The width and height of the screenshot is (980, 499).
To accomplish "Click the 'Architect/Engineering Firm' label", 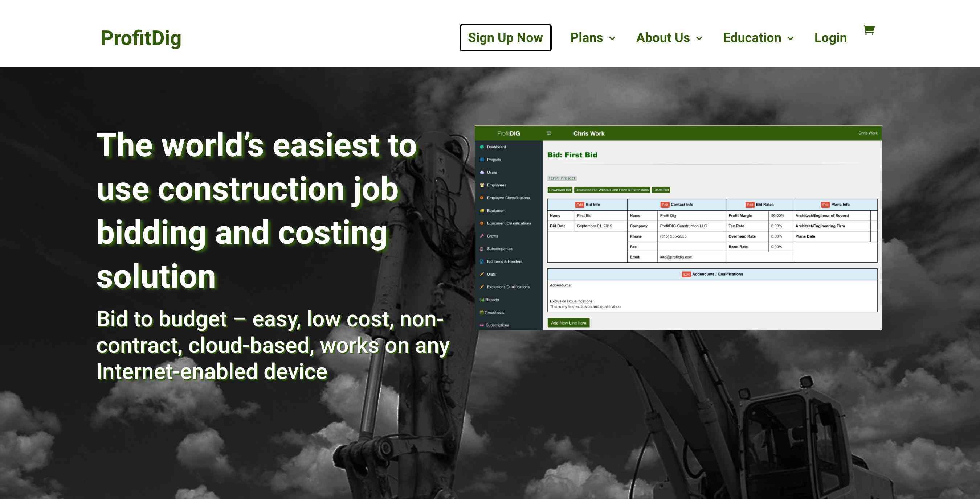I will [x=820, y=226].
